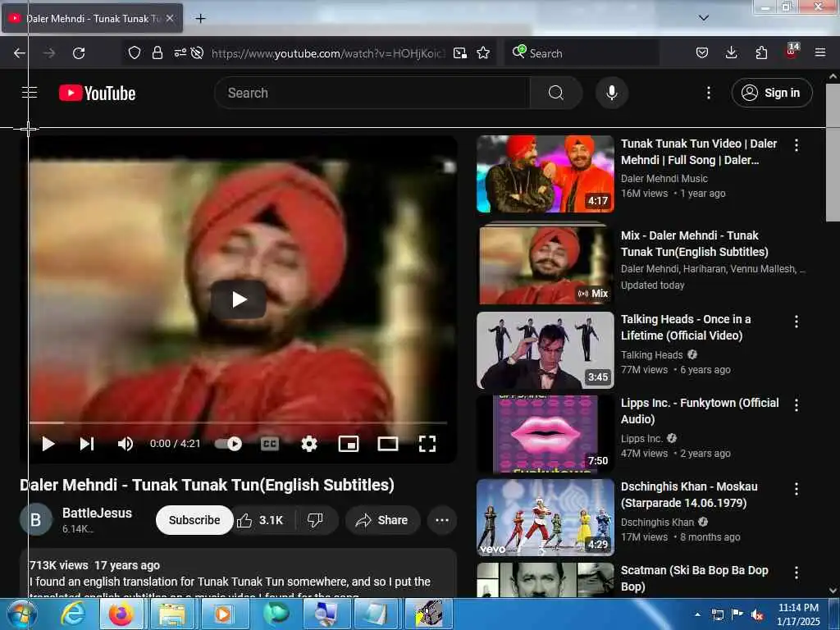Open a new tab with the plus button
The width and height of the screenshot is (840, 630).
click(x=200, y=19)
